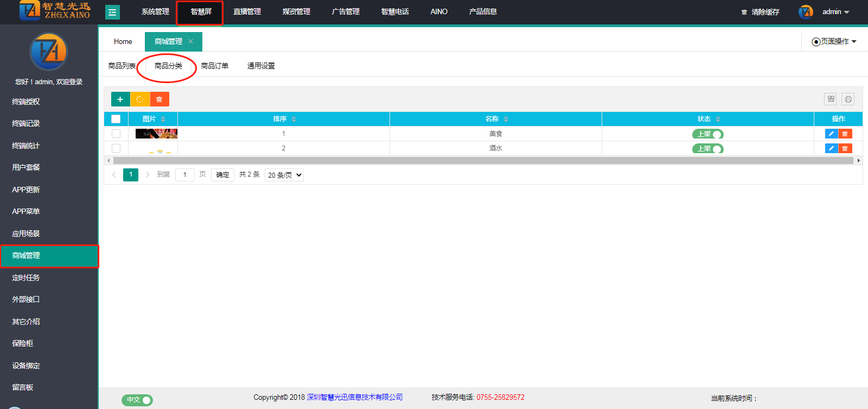The height and width of the screenshot is (409, 868).
Task: Switch the 中文 language toggle
Action: pyautogui.click(x=137, y=400)
